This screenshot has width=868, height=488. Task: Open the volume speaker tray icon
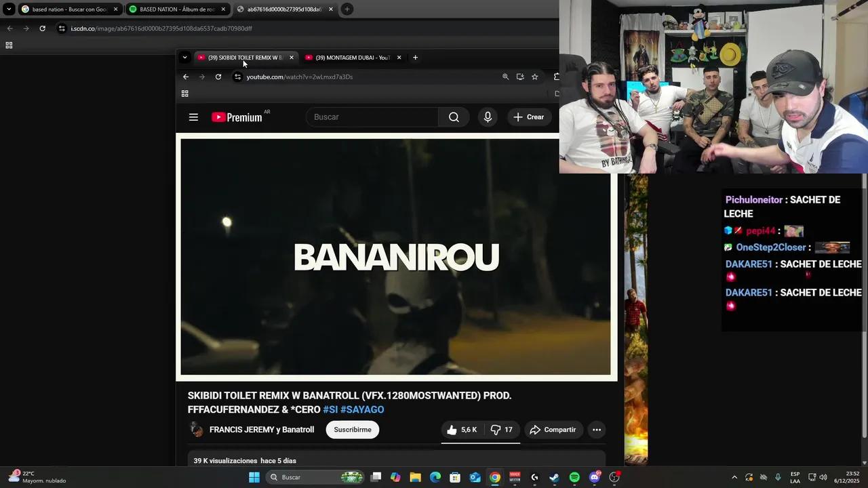(x=823, y=477)
